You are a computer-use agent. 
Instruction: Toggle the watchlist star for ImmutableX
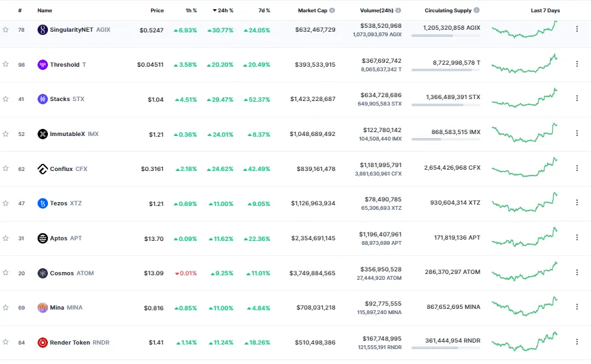pos(6,134)
